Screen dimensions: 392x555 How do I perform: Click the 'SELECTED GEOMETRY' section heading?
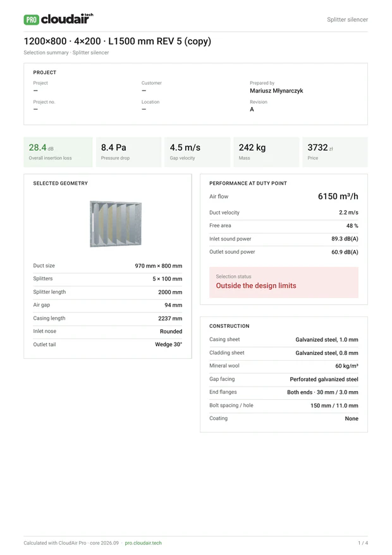click(x=61, y=183)
